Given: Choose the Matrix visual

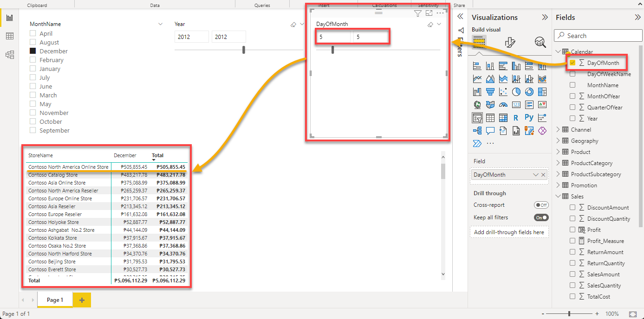Looking at the screenshot, I should (503, 118).
